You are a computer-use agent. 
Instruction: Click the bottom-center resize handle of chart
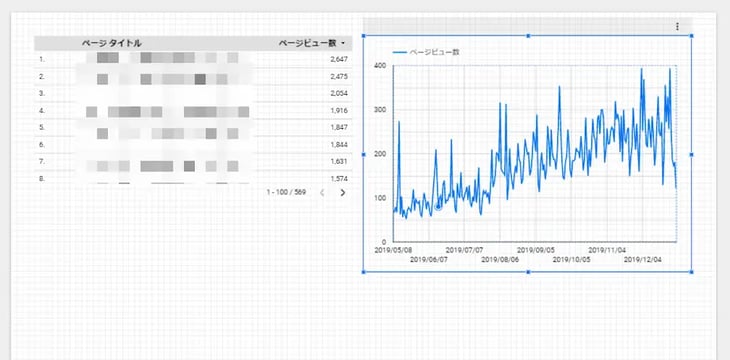coord(528,272)
